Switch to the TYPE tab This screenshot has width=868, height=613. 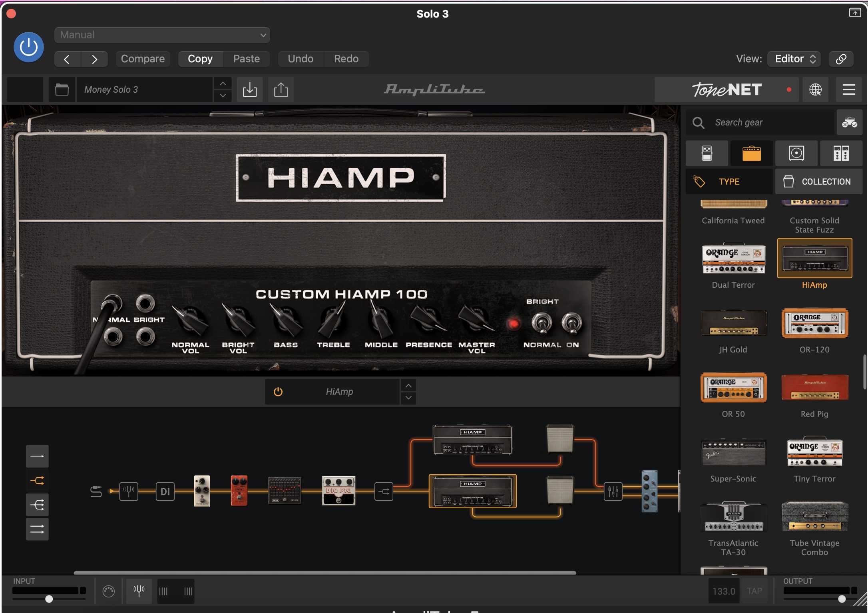point(729,181)
